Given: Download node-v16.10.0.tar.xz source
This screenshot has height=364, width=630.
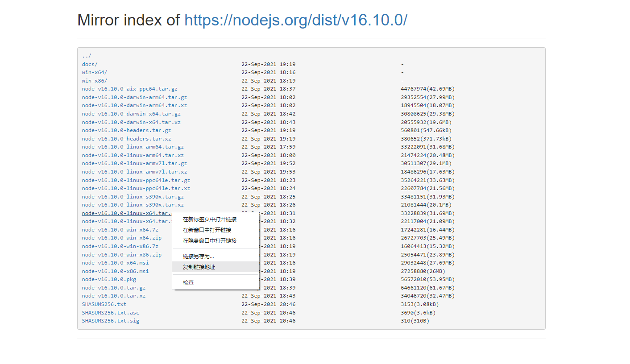Looking at the screenshot, I should [x=114, y=296].
